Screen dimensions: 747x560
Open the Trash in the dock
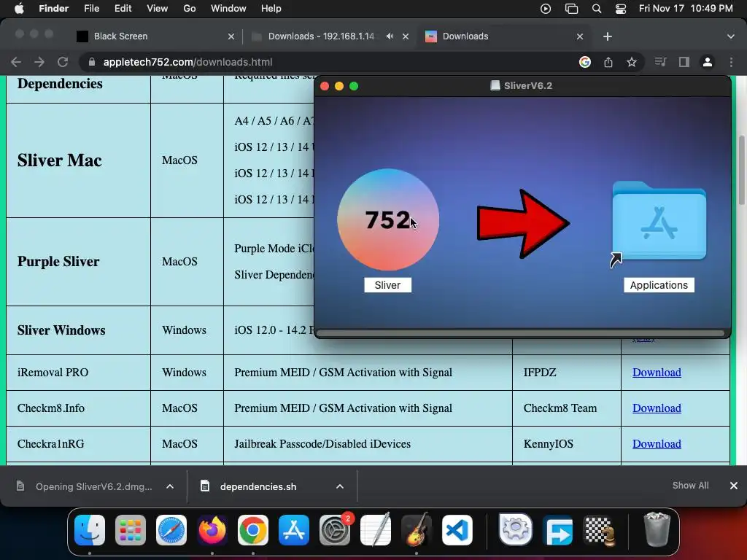click(x=657, y=530)
